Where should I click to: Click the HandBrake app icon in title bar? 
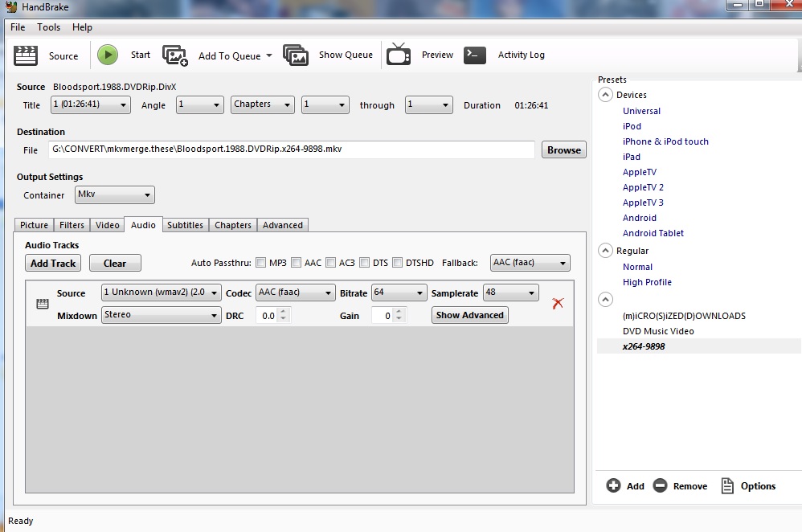tap(11, 6)
